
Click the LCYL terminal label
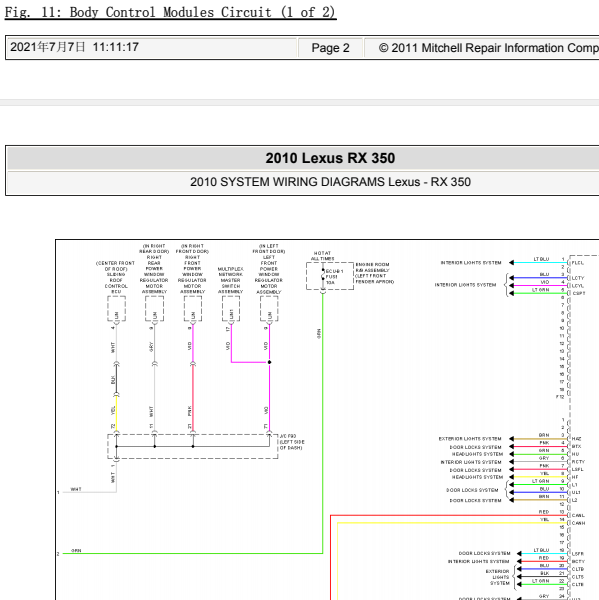pos(578,286)
